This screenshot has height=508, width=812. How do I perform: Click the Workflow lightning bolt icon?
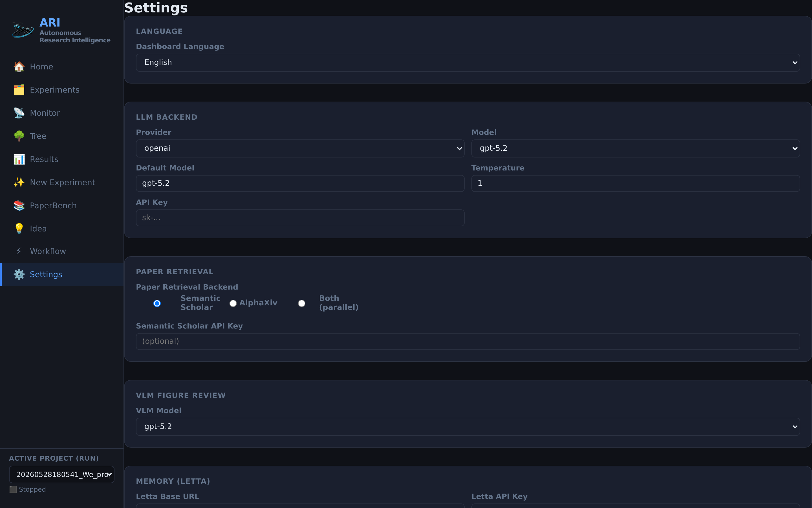[19, 251]
